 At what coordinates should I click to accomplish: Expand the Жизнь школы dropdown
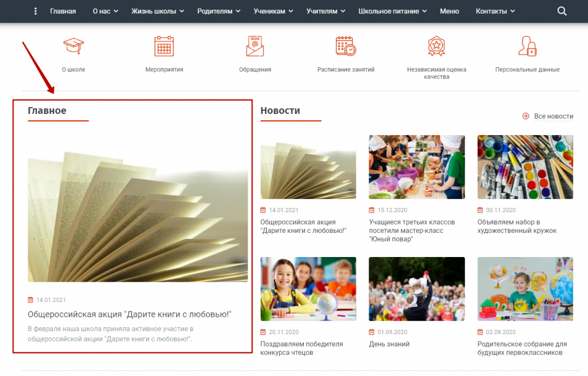point(157,11)
